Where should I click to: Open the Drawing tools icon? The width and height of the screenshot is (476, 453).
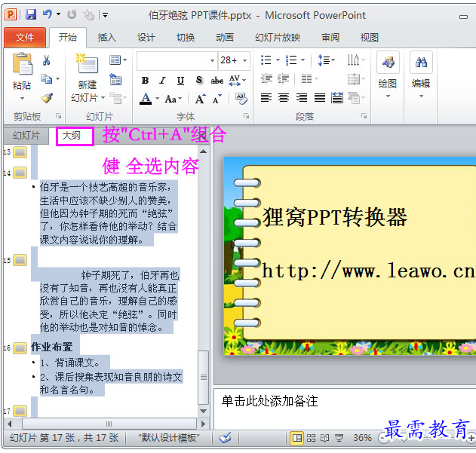click(388, 63)
